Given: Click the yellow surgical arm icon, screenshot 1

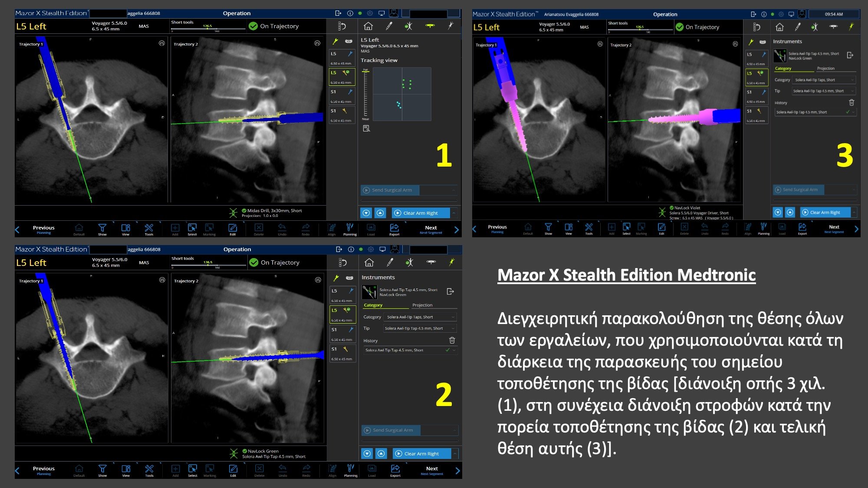Looking at the screenshot, I should [430, 26].
